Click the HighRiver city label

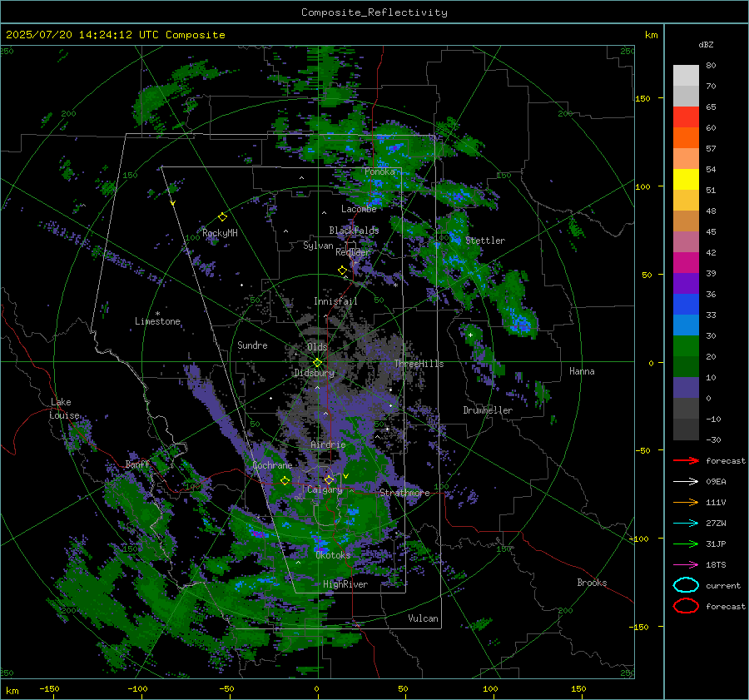point(345,584)
